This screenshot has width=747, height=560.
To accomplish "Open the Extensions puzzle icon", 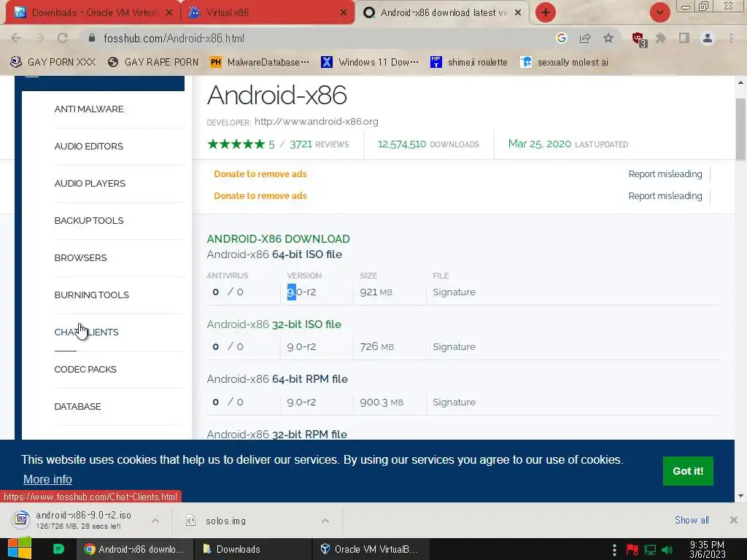I will [x=661, y=38].
